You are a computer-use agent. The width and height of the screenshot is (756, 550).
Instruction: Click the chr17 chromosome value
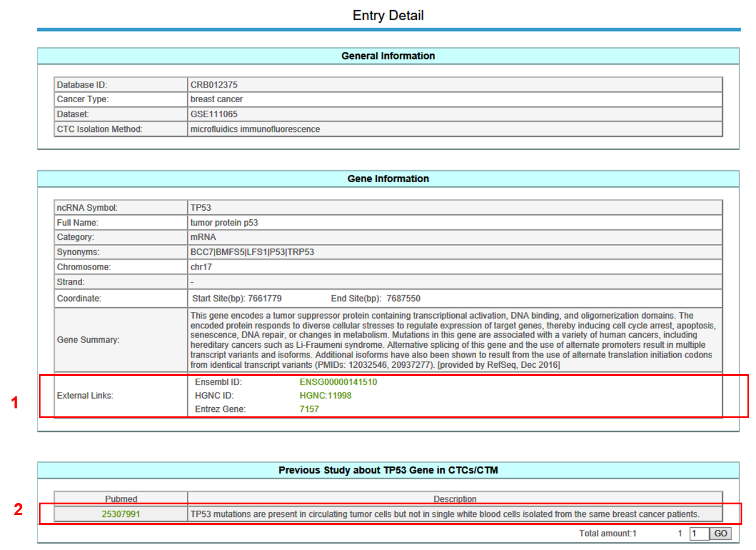click(202, 267)
